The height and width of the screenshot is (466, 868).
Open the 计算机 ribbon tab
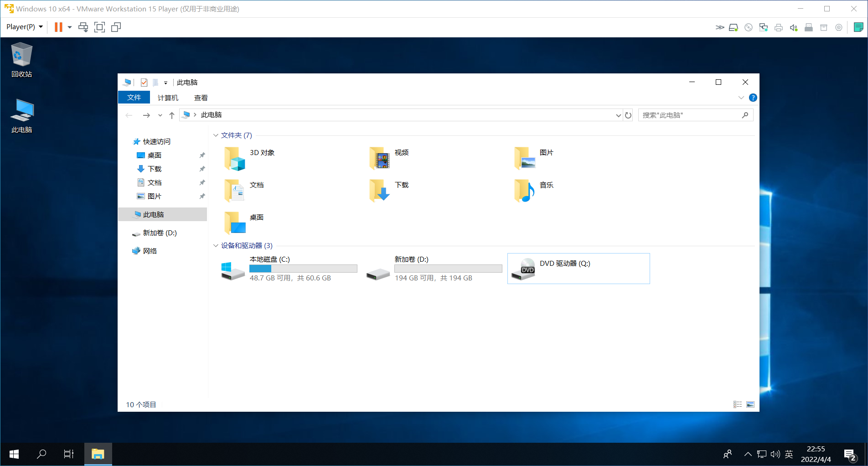coord(168,98)
